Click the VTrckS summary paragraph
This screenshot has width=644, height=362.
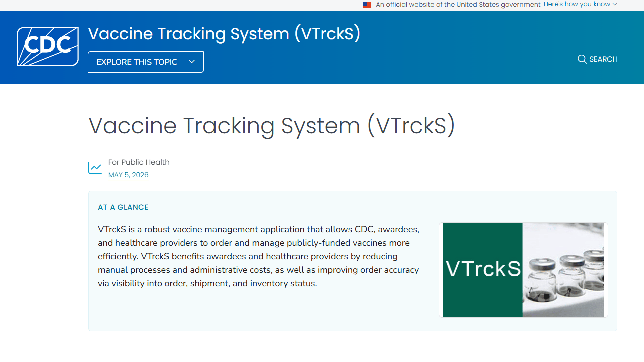[259, 256]
